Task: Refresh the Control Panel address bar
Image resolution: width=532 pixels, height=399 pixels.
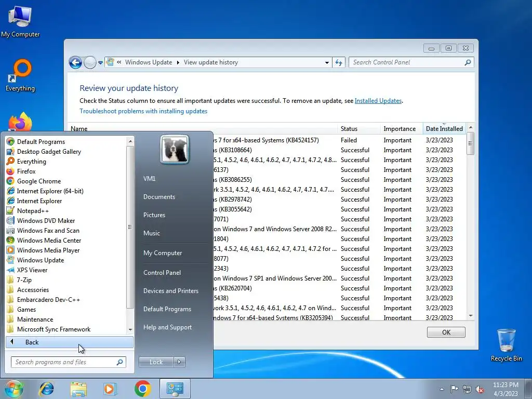Action: pos(339,62)
